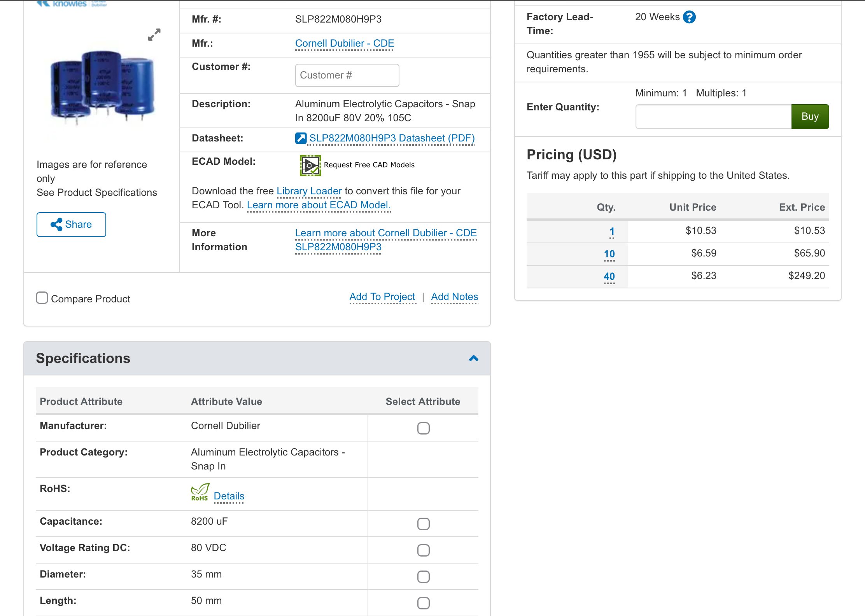The width and height of the screenshot is (865, 616).
Task: Click the Factory Lead-Time help icon
Action: coord(689,17)
